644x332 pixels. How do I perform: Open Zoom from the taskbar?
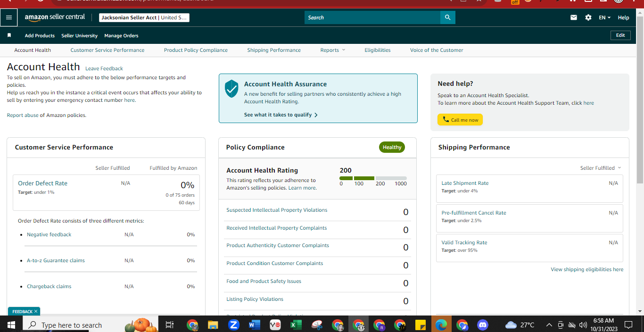tap(234, 325)
